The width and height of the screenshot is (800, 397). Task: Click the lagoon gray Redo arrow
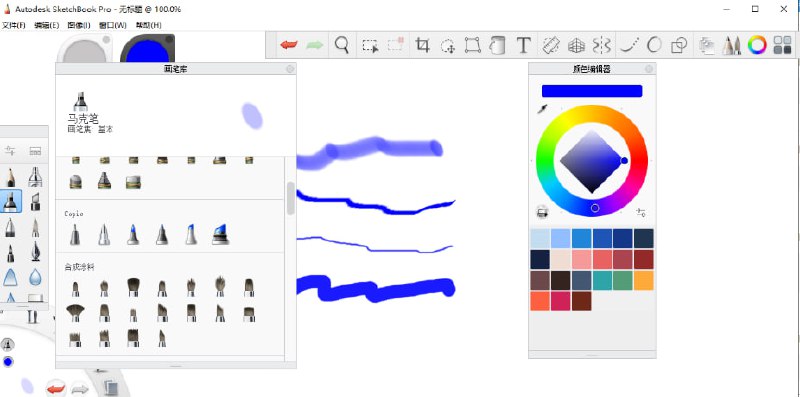coord(80,389)
